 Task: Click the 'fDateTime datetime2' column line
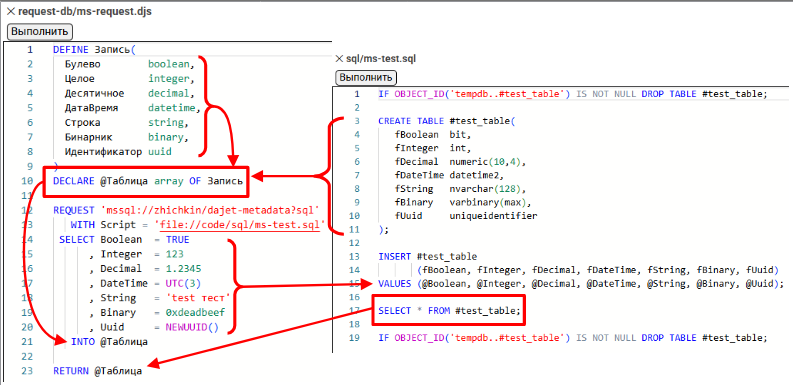(x=450, y=175)
